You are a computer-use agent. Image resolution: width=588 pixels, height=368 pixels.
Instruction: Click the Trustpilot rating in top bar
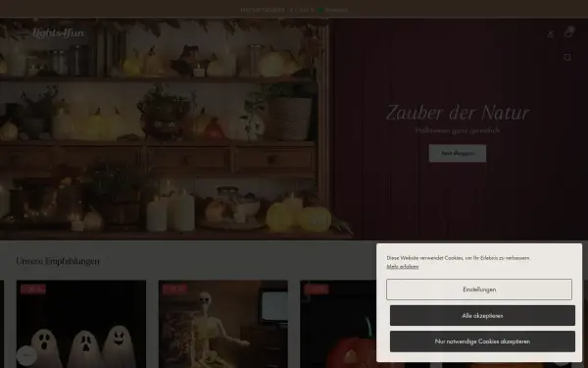(294, 10)
